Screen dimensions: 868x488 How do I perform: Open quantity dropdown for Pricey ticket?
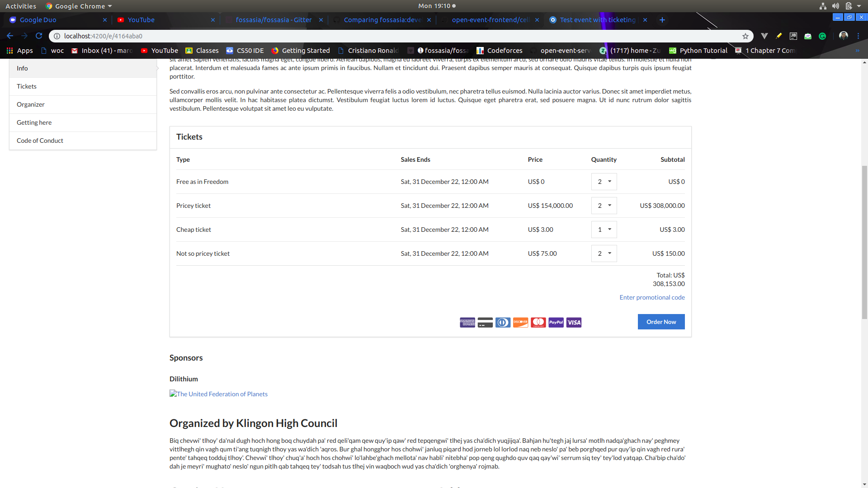(x=604, y=206)
